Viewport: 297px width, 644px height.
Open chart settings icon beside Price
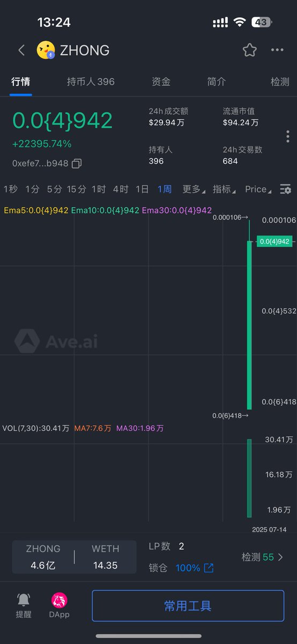click(x=286, y=189)
